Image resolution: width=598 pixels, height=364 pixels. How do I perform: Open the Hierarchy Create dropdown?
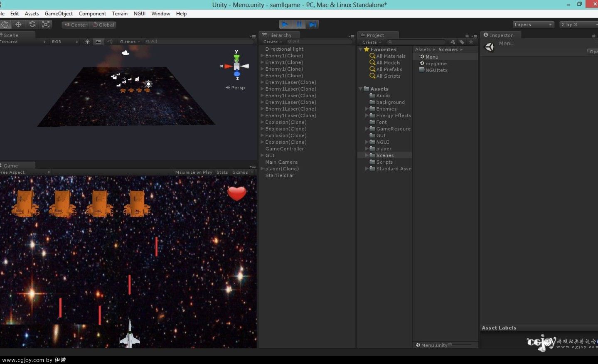point(272,42)
